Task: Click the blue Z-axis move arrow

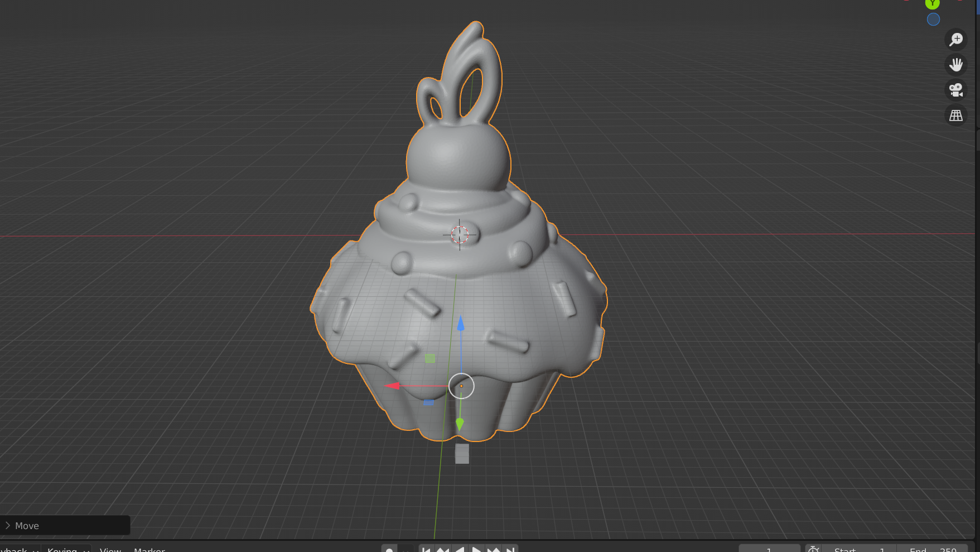Action: [x=461, y=323]
